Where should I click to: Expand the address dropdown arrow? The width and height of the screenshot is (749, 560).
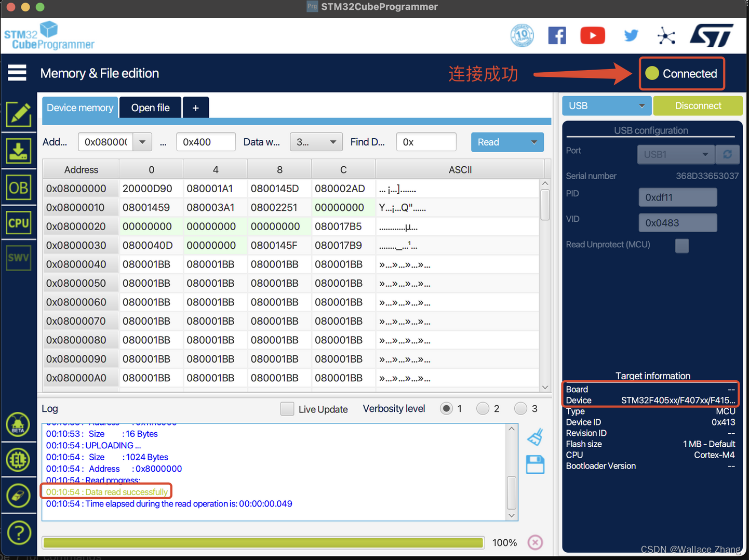[142, 142]
